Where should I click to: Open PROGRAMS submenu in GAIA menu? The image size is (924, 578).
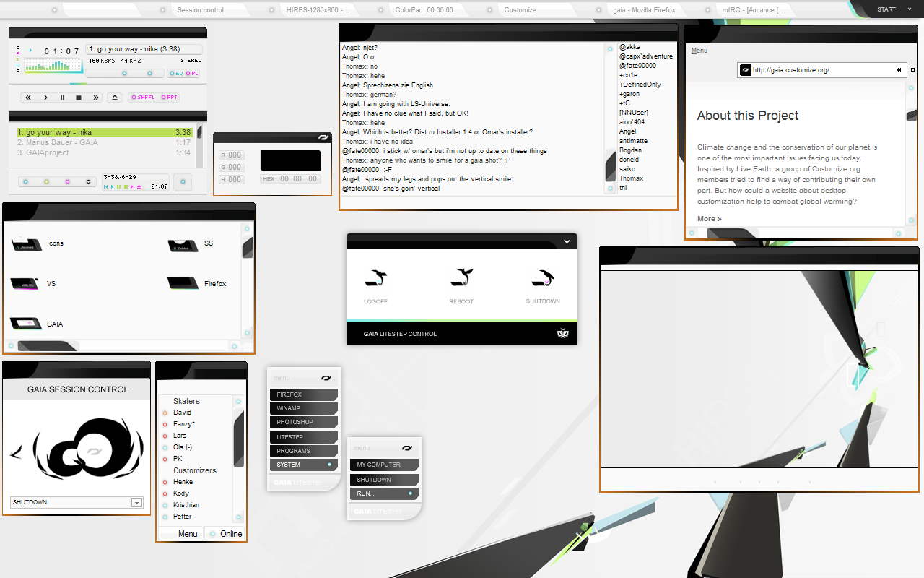pyautogui.click(x=304, y=451)
